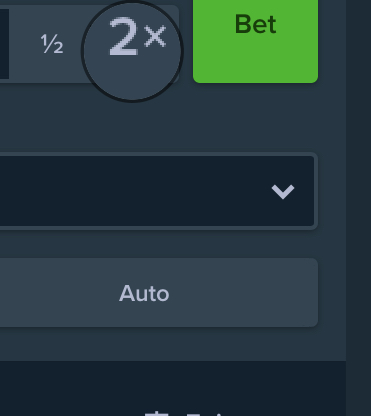Click the green Bet button
Image resolution: width=371 pixels, height=416 pixels.
pos(255,40)
